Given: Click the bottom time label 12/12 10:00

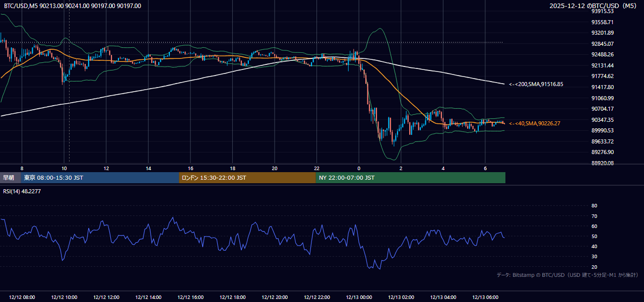Looking at the screenshot, I should point(64,297).
